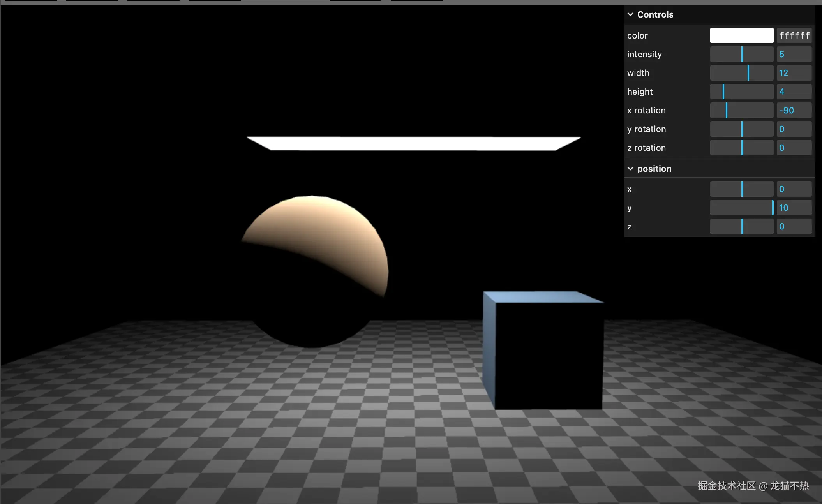This screenshot has width=822, height=504.
Task: Collapse the position folder chevron
Action: tap(630, 169)
